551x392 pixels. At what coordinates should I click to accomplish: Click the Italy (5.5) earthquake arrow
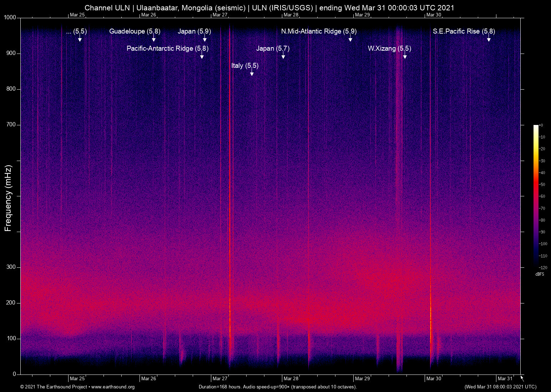click(x=252, y=74)
